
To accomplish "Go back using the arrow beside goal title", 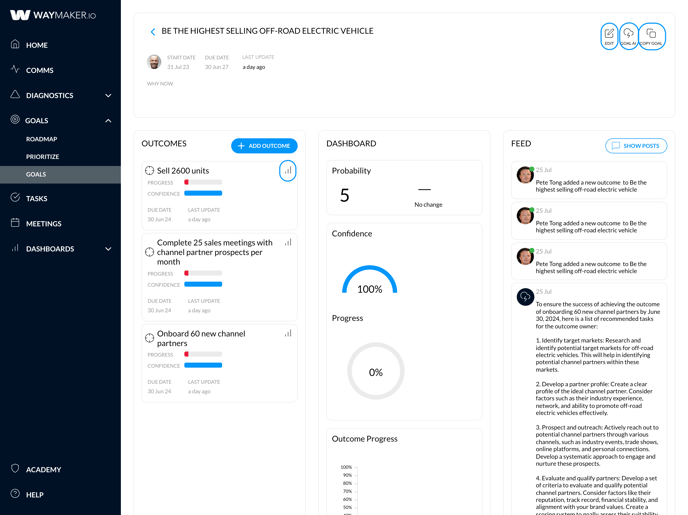I will click(153, 32).
